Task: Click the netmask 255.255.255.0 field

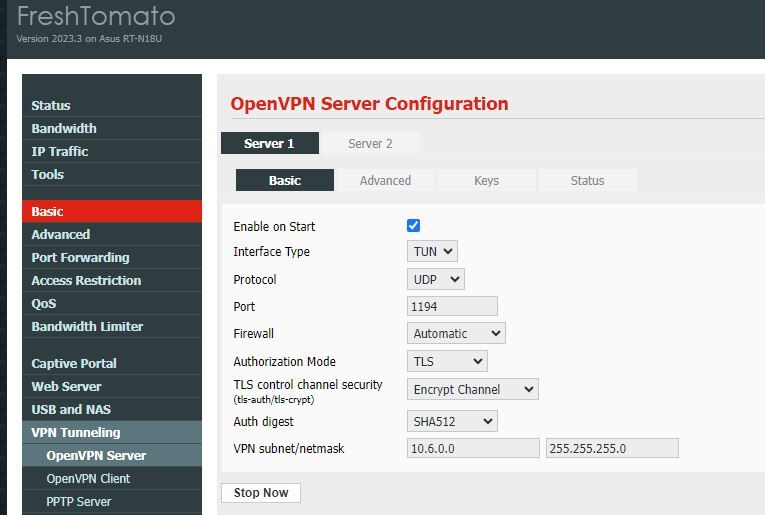Action: [612, 449]
